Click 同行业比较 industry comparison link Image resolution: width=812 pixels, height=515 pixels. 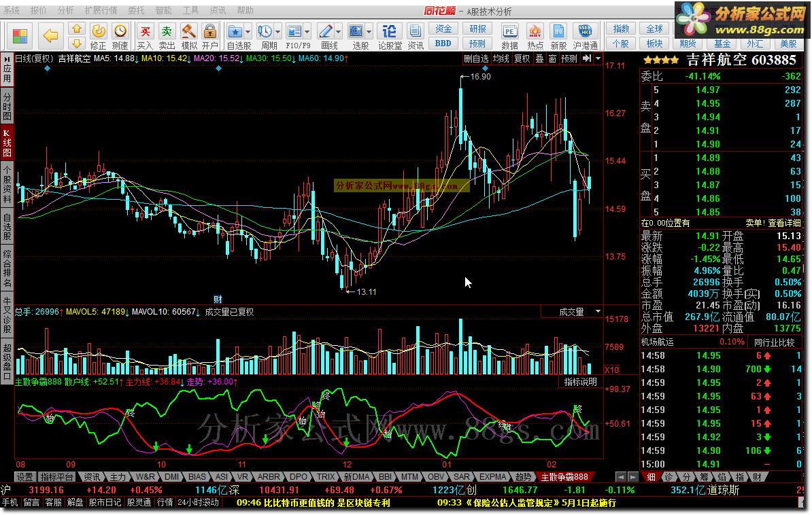774,342
